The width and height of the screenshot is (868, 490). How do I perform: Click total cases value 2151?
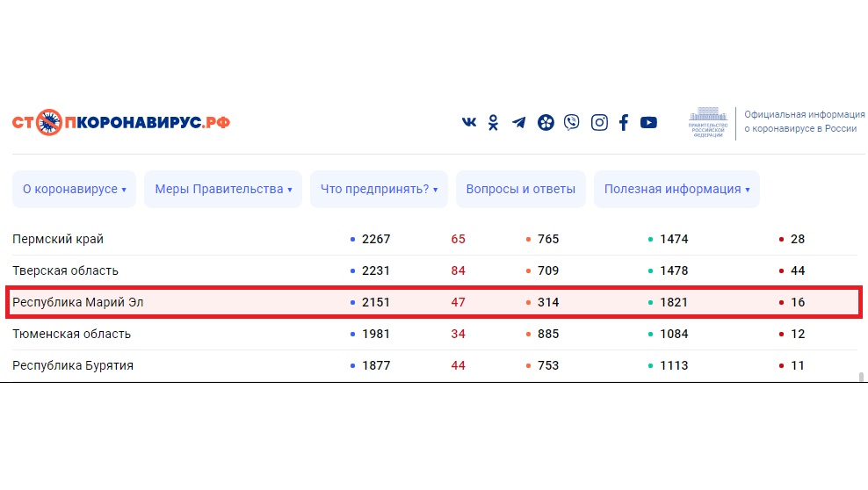tap(376, 302)
